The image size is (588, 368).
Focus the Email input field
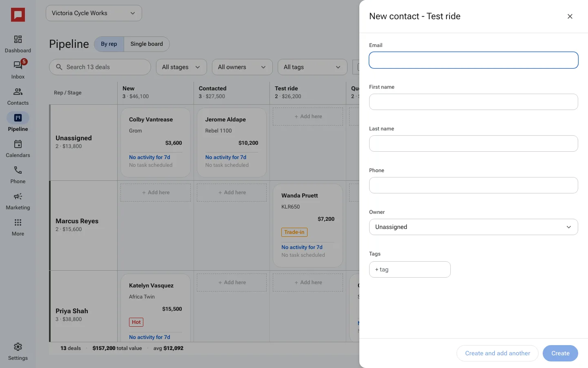coord(474,60)
